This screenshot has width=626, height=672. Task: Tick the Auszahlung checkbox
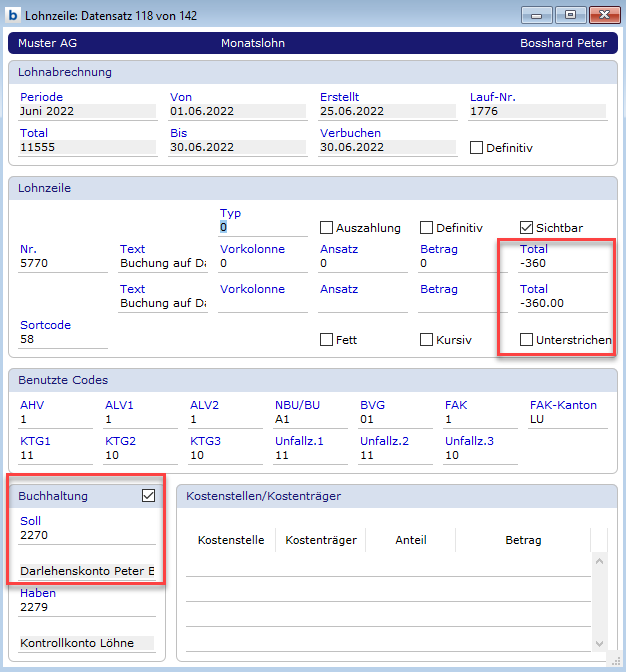pyautogui.click(x=326, y=228)
